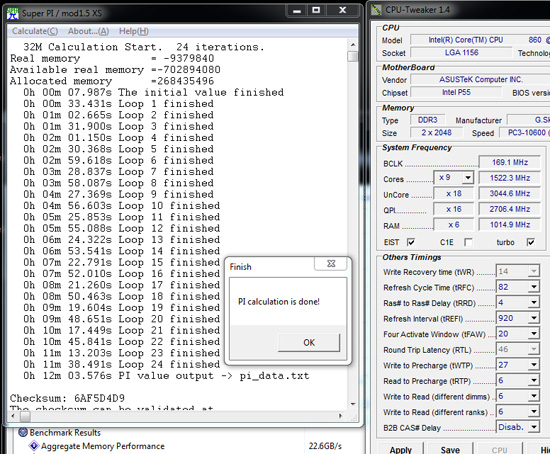Click the LGA 1156 socket field

(x=461, y=53)
